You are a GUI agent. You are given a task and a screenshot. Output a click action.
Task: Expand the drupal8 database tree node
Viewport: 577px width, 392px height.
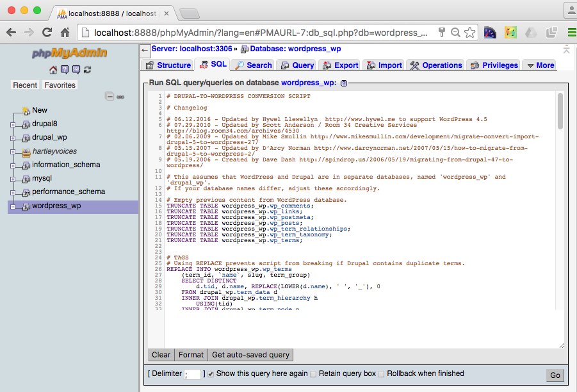coord(13,125)
